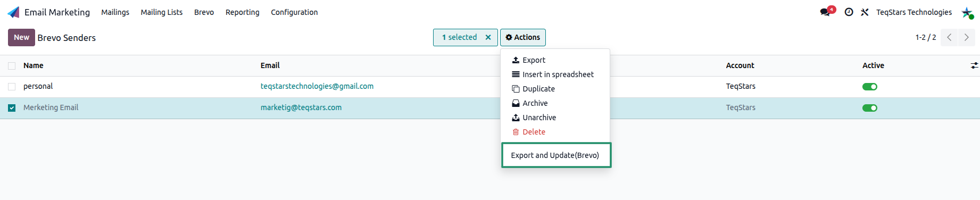Toggle Active switch for personal sender
Image resolution: width=980 pixels, height=200 pixels.
click(870, 87)
